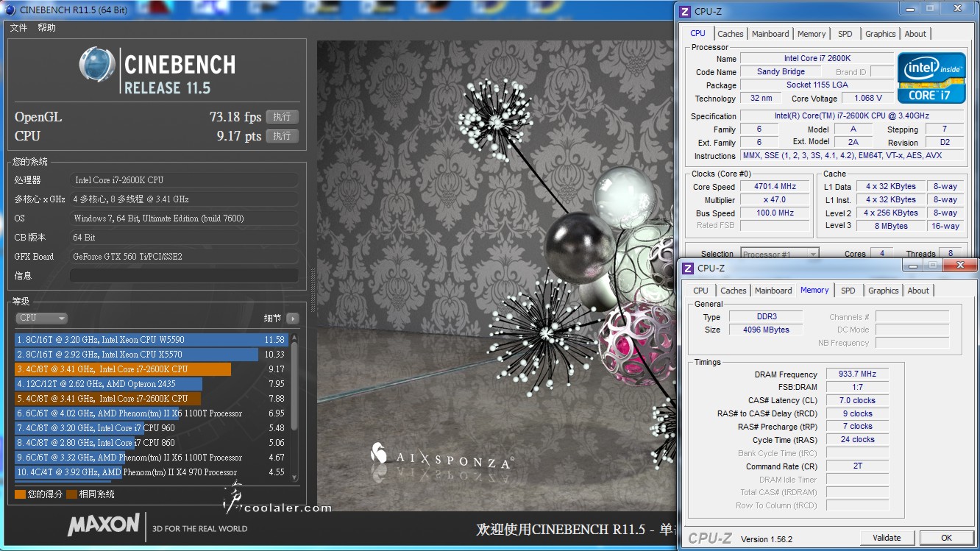Viewport: 980px width, 551px height.
Task: Click the memory Size value 4096 MBytes
Action: [x=766, y=330]
